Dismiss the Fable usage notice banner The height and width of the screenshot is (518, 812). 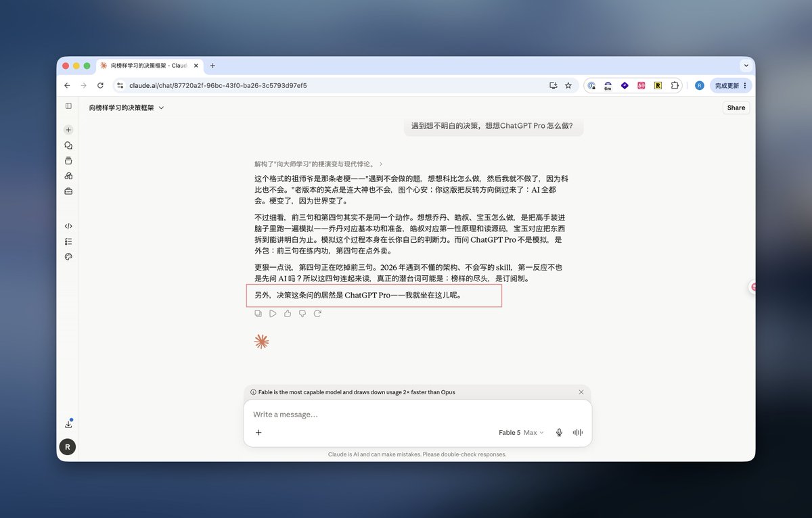[581, 392]
